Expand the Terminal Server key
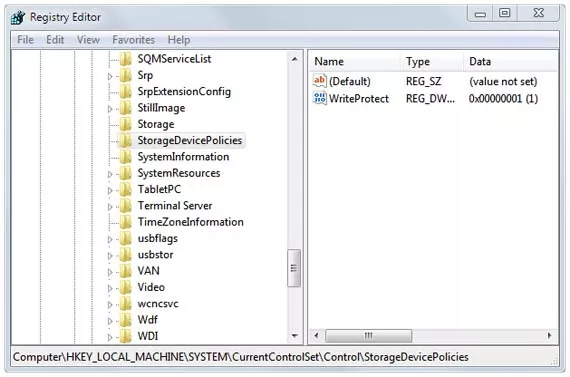The width and height of the screenshot is (570, 377). click(110, 206)
